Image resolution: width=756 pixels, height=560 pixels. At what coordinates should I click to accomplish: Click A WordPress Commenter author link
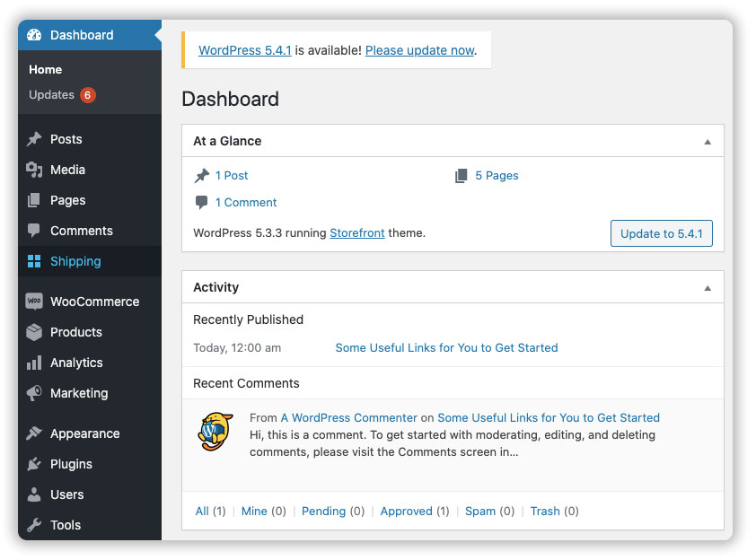(349, 417)
